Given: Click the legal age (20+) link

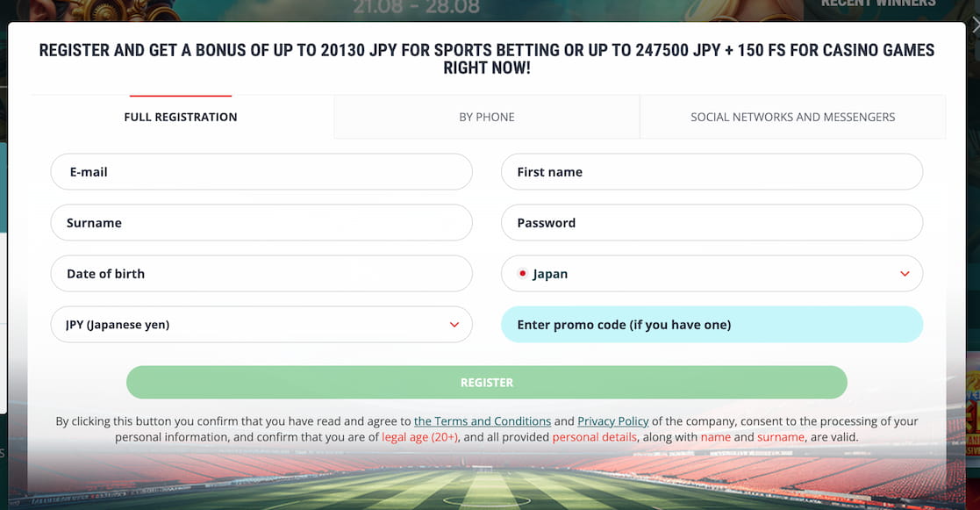Looking at the screenshot, I should (x=422, y=436).
